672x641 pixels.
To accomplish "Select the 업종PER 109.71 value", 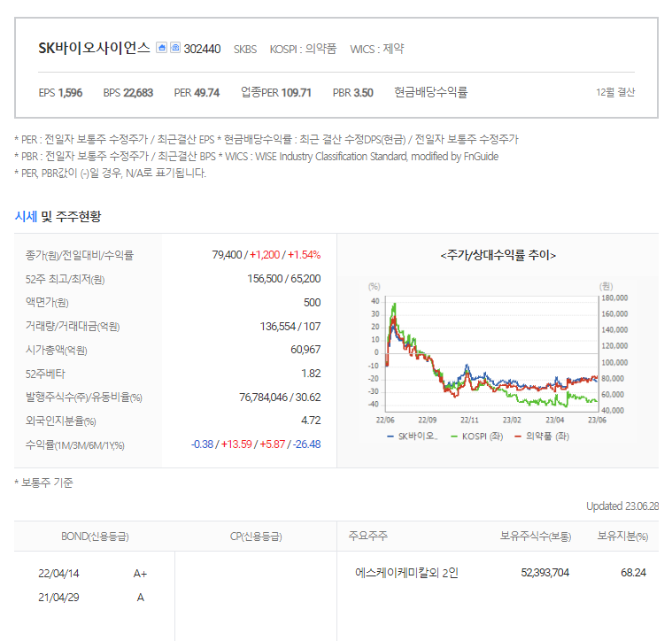I will tap(276, 92).
